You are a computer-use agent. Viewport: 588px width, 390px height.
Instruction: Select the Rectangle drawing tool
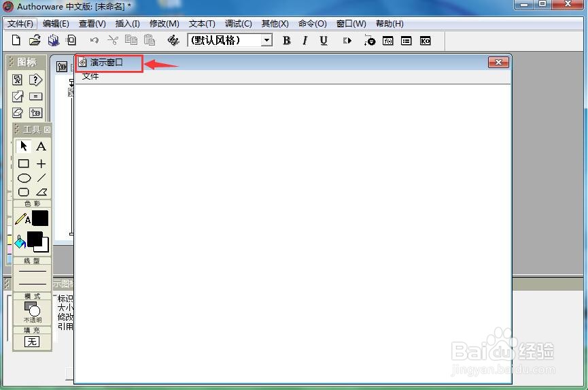(x=24, y=163)
